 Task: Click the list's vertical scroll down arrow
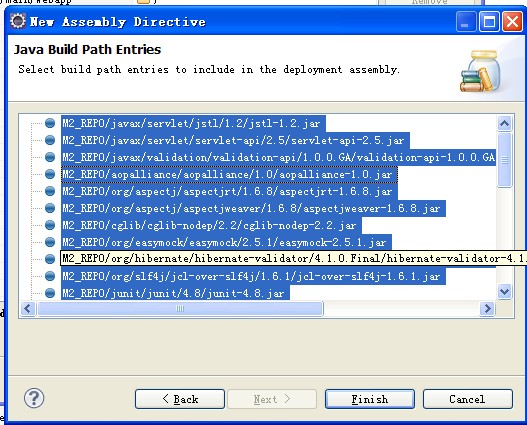(504, 291)
